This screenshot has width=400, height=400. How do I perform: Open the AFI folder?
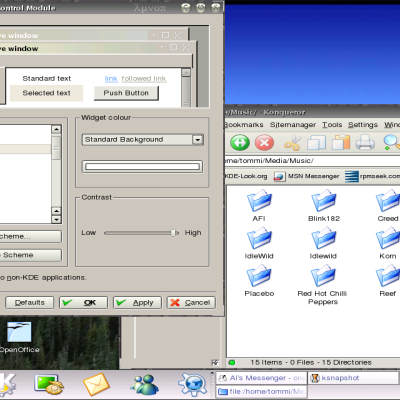pos(259,205)
